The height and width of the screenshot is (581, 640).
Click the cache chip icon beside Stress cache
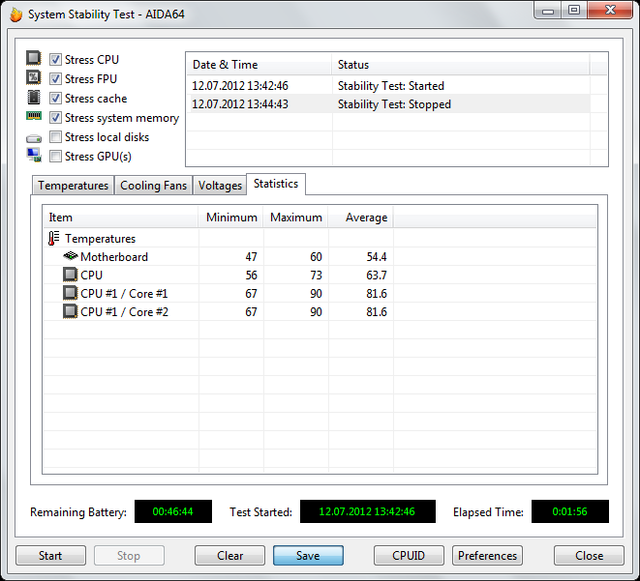pyautogui.click(x=33, y=97)
